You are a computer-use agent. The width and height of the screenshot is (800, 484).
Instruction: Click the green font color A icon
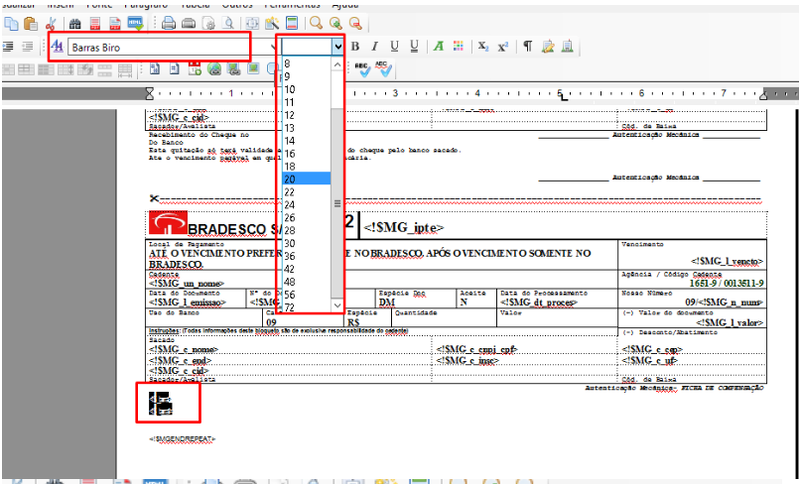click(x=438, y=46)
